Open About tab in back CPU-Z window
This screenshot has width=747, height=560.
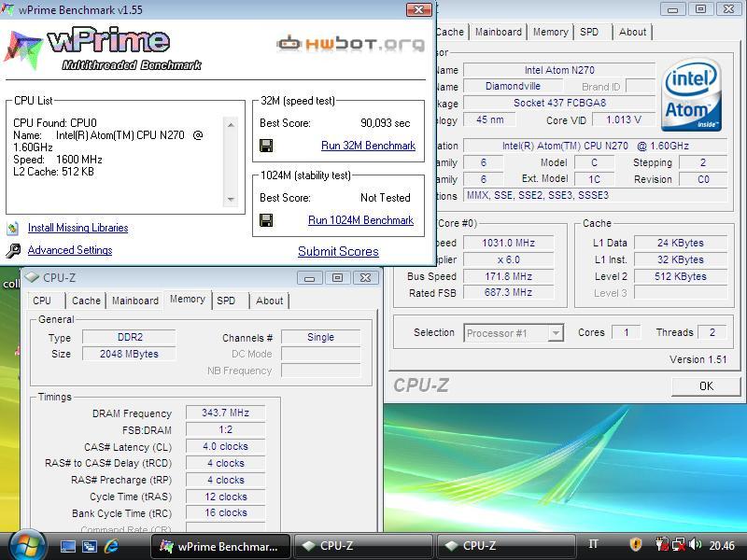click(633, 32)
